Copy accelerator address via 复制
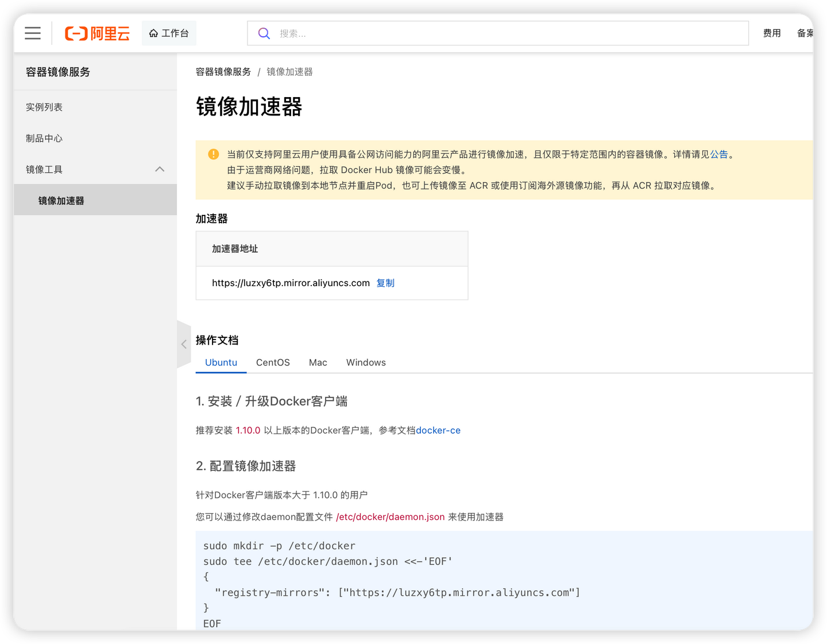The height and width of the screenshot is (644, 827). pos(385,283)
